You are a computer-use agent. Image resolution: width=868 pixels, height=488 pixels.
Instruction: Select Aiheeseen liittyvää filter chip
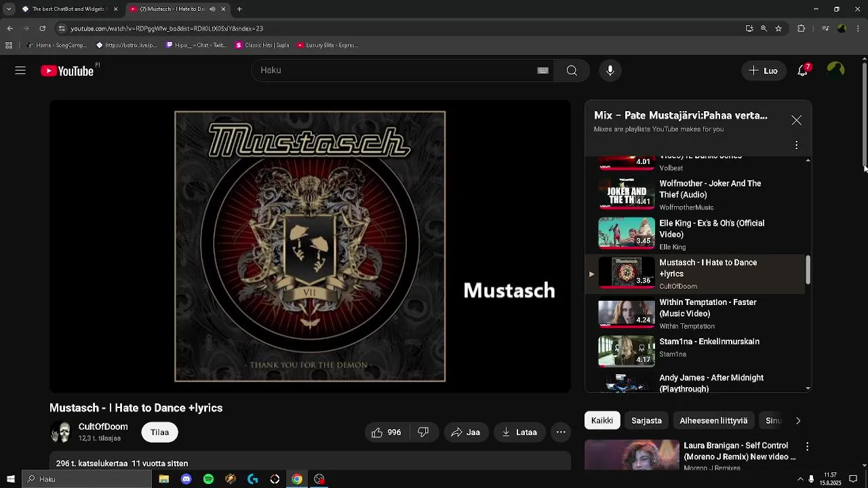click(713, 421)
